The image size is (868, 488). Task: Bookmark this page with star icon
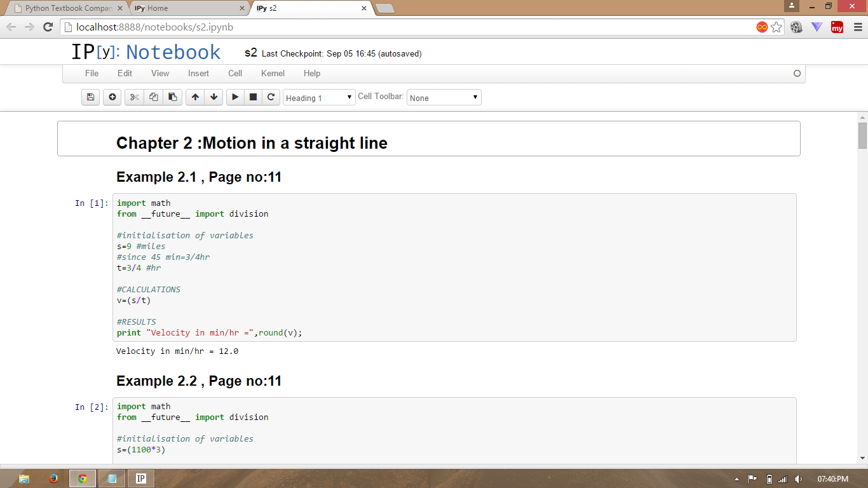[776, 27]
